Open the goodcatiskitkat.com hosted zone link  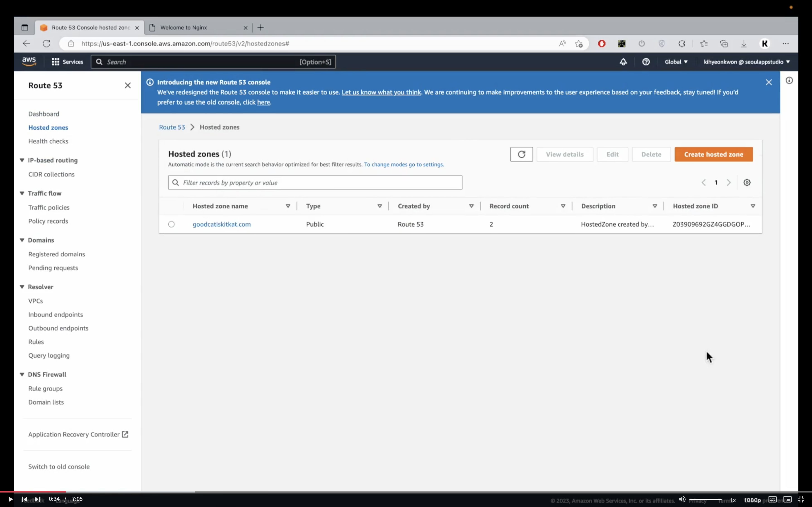221,224
